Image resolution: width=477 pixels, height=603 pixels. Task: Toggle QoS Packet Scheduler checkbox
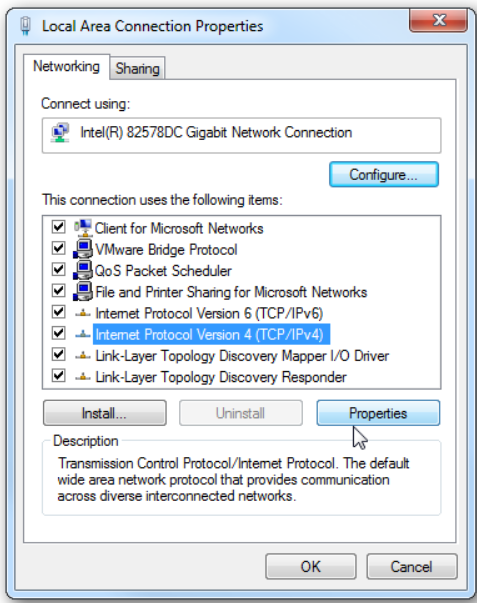tap(58, 269)
